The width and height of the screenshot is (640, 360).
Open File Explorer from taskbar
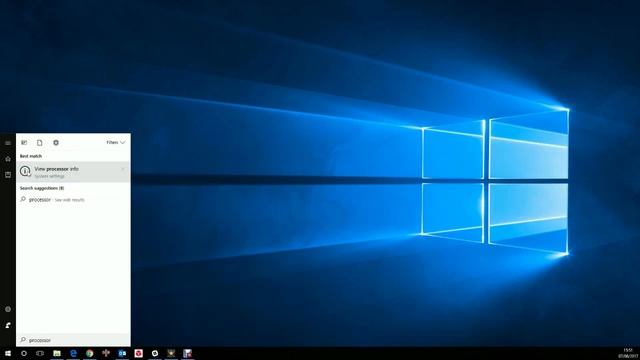(57, 353)
